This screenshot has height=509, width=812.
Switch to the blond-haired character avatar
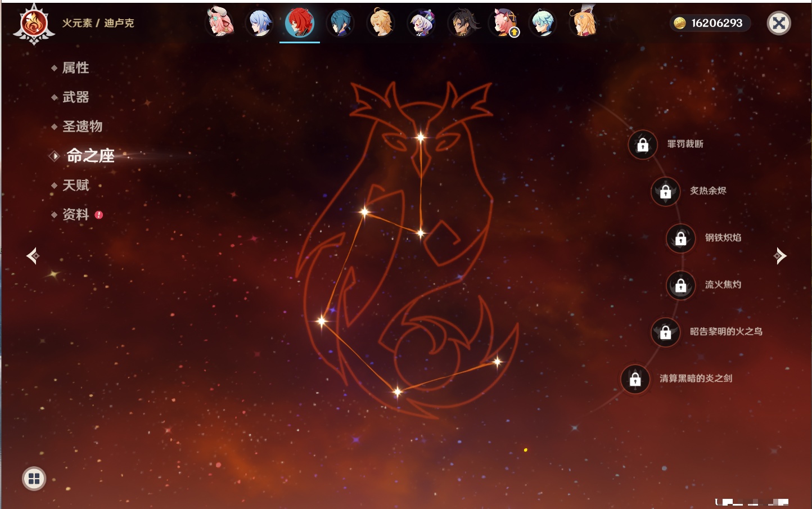(x=381, y=23)
